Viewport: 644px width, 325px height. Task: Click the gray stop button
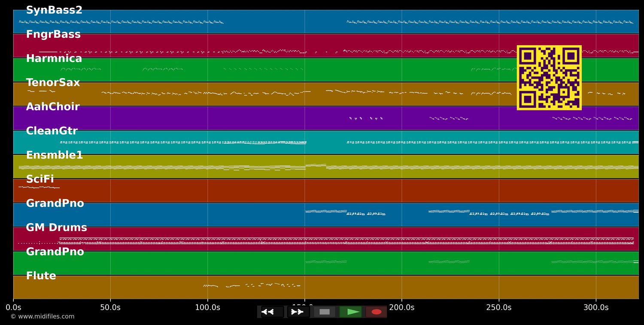click(x=325, y=312)
